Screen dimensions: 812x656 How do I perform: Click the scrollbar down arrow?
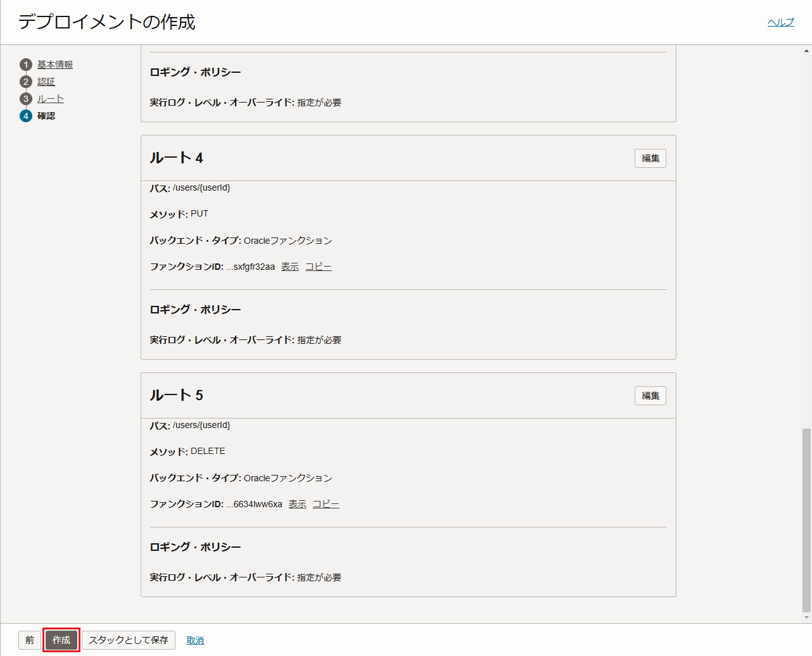tap(806, 617)
